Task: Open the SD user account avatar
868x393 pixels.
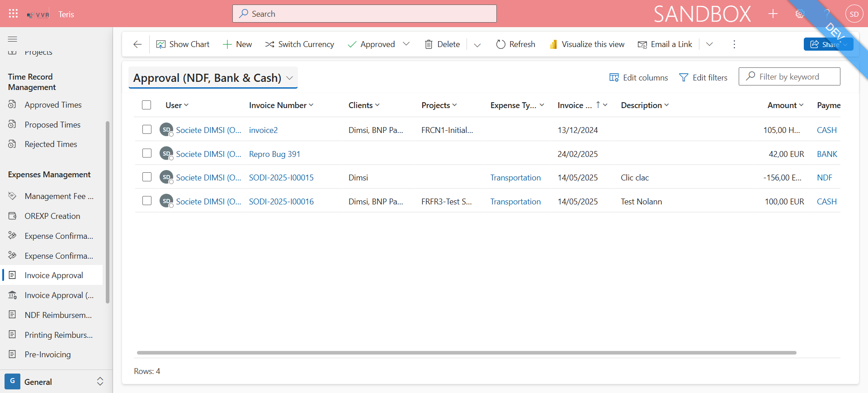Action: [854, 14]
